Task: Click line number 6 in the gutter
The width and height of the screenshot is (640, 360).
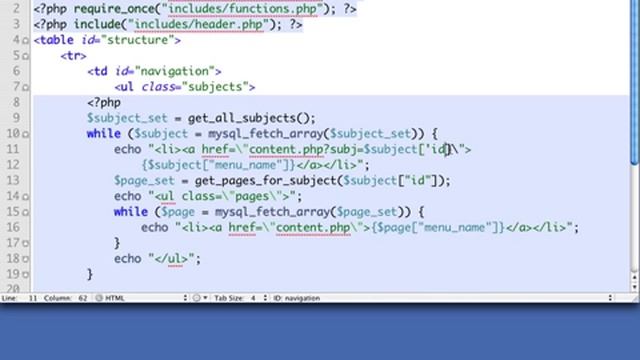Action: pos(16,71)
